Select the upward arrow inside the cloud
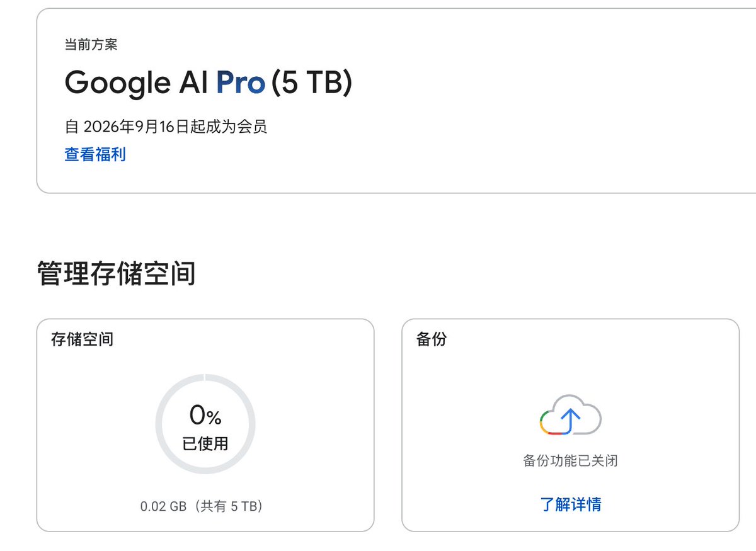 pyautogui.click(x=570, y=418)
